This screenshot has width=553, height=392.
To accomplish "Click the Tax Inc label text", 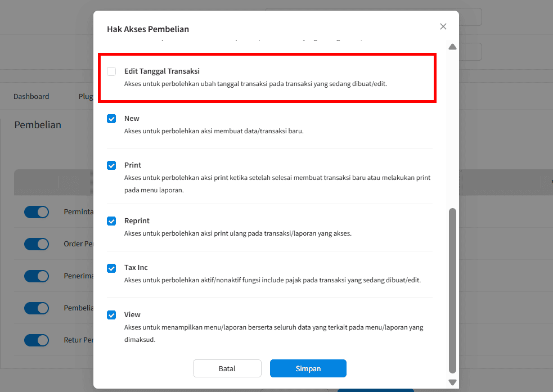I will click(136, 268).
